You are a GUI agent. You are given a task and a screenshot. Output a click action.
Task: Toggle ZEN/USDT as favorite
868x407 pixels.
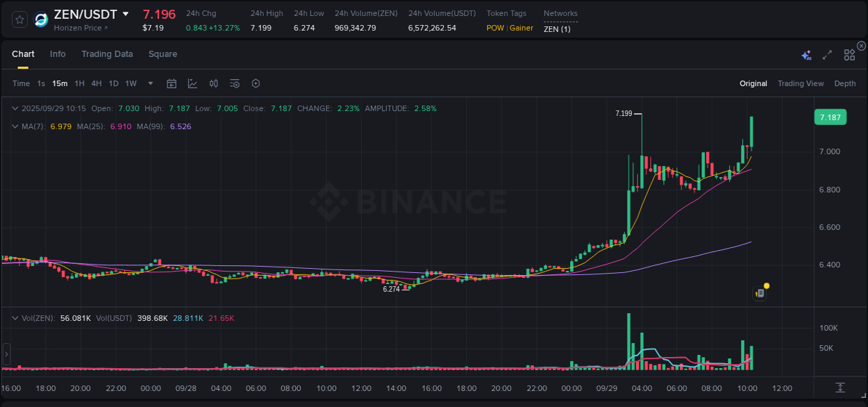point(19,19)
